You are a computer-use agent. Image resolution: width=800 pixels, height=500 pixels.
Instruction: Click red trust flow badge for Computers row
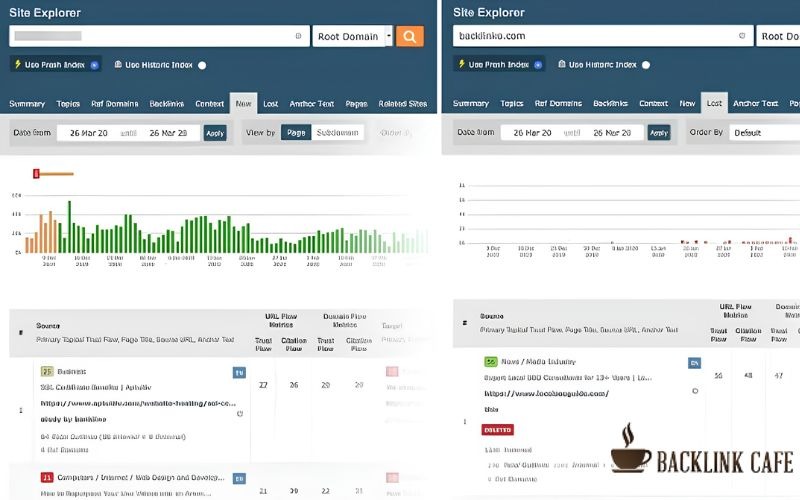(47, 478)
